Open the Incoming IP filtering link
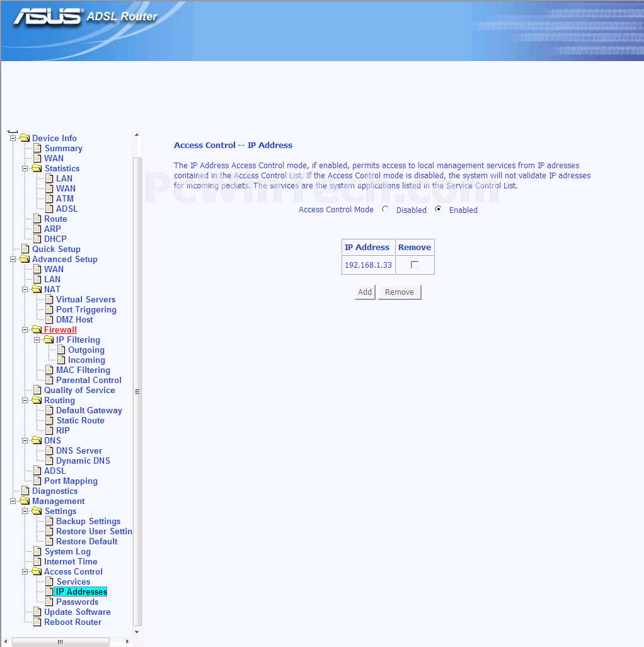Viewport: 644px width, 647px height. coord(86,360)
